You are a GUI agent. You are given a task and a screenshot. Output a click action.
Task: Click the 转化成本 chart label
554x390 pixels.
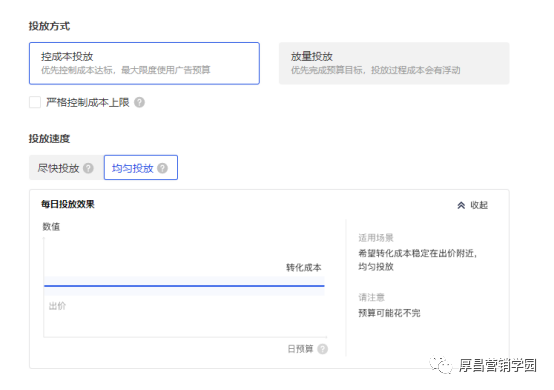[304, 267]
